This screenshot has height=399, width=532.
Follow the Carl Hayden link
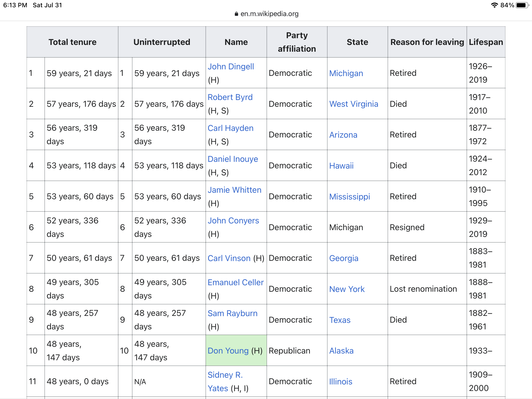click(x=230, y=128)
